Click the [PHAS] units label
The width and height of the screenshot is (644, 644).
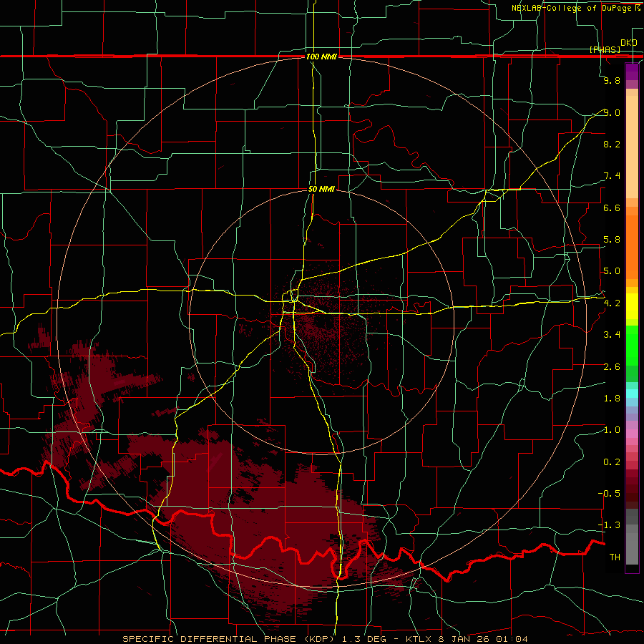pos(605,49)
